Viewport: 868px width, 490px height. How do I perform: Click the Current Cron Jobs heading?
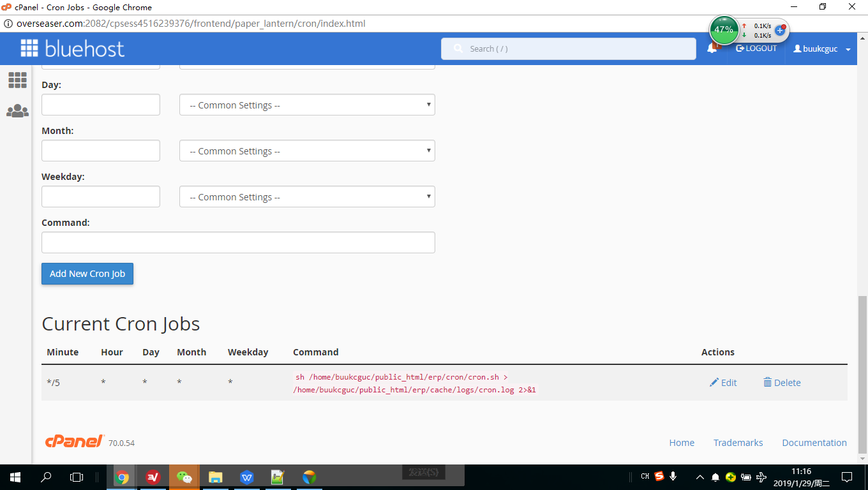click(121, 323)
